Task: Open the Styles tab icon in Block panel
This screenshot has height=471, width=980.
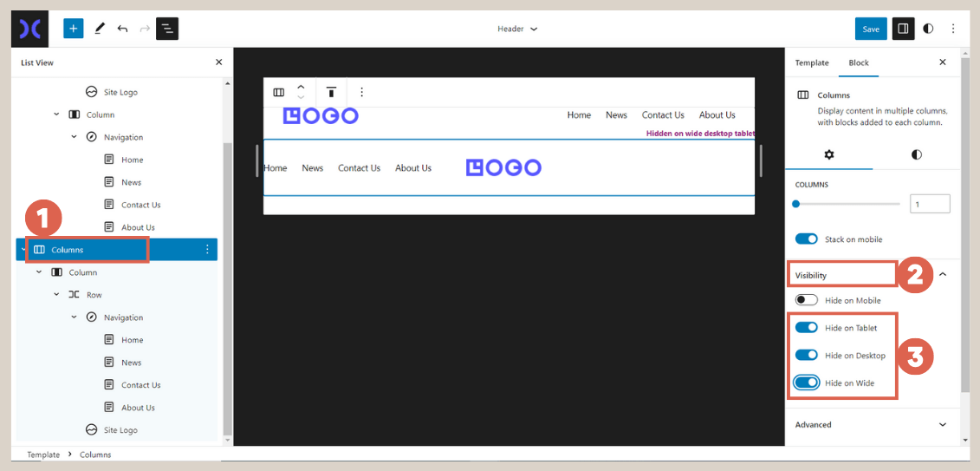Action: 916,154
